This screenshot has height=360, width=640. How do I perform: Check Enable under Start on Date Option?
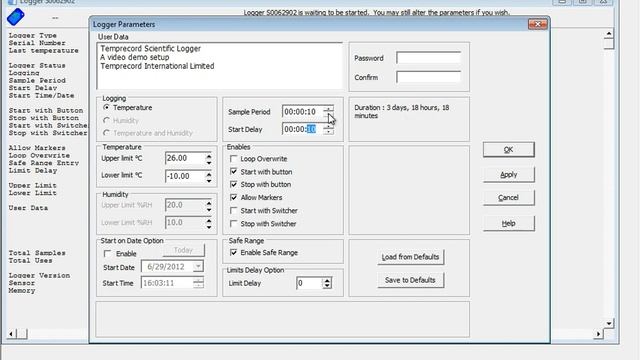(x=107, y=254)
